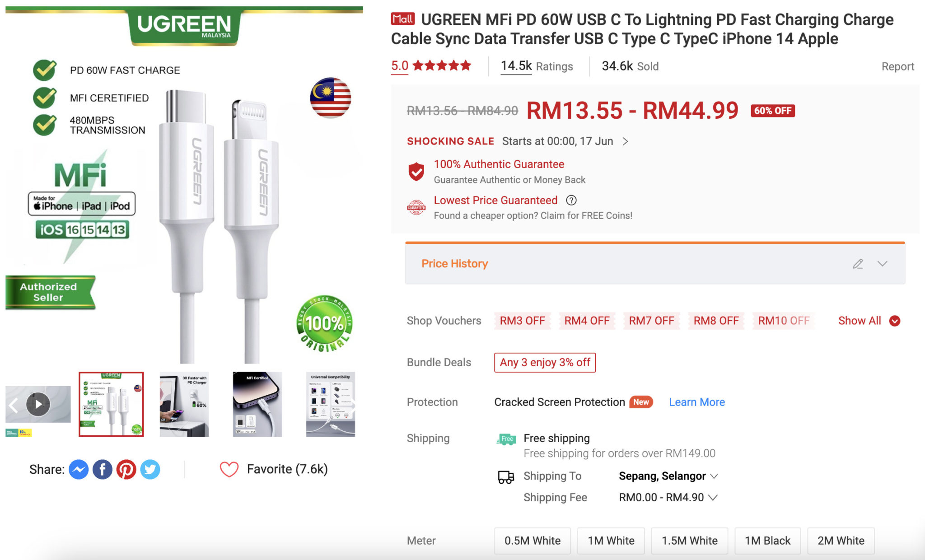The width and height of the screenshot is (925, 560).
Task: View the MFi Certified thumbnail image
Action: click(257, 404)
